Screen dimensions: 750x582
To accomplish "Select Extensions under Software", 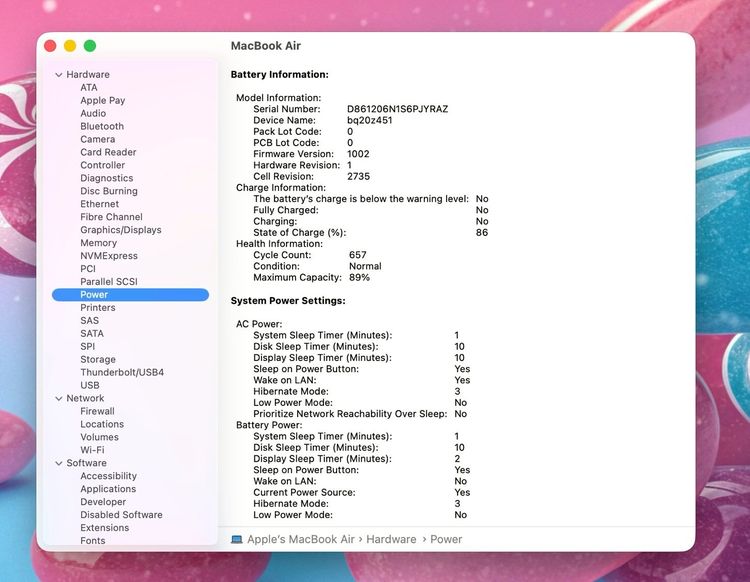I will tap(105, 527).
